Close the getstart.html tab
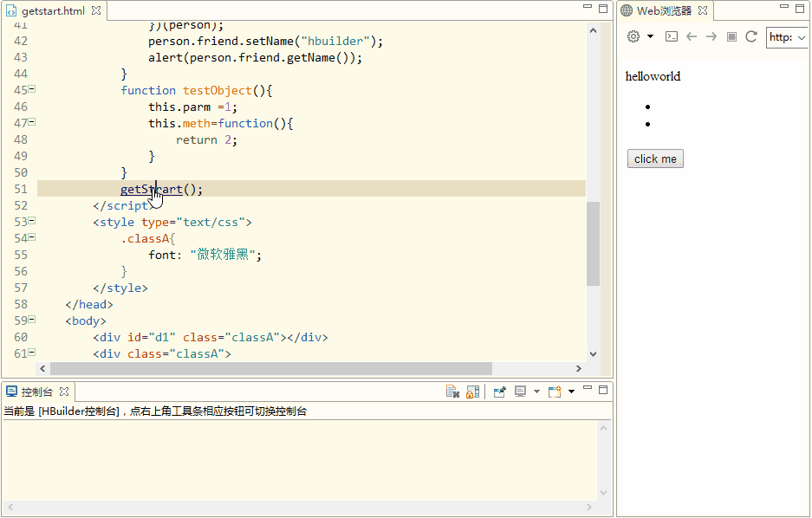The height and width of the screenshot is (518, 812). pyautogui.click(x=96, y=10)
